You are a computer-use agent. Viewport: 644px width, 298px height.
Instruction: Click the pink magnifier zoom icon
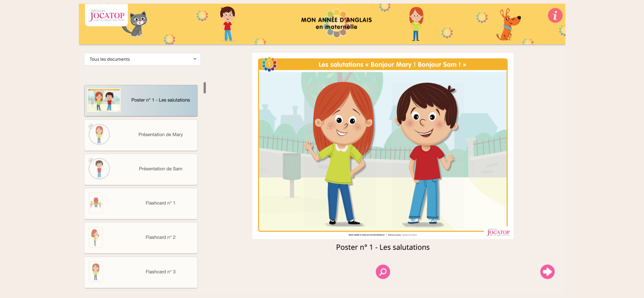click(383, 271)
